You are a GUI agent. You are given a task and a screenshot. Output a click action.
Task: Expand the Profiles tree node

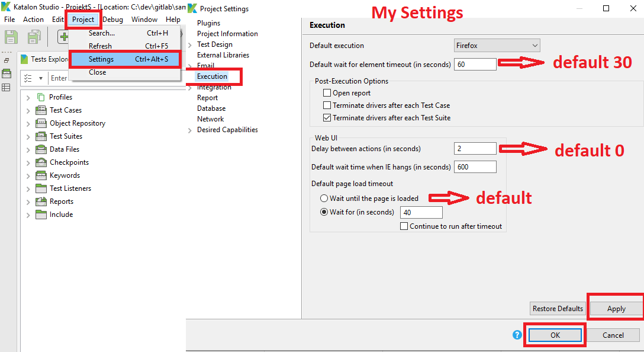(x=28, y=98)
